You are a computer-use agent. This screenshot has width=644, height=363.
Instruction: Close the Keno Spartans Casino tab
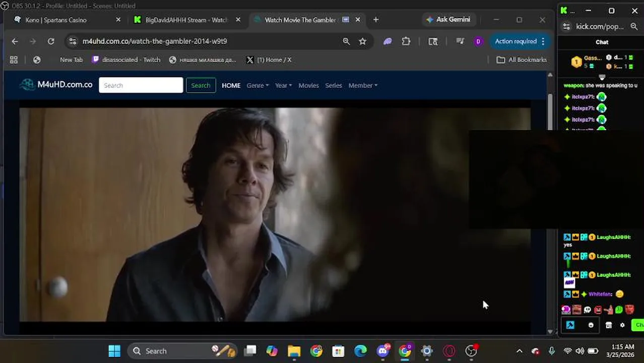tap(118, 20)
